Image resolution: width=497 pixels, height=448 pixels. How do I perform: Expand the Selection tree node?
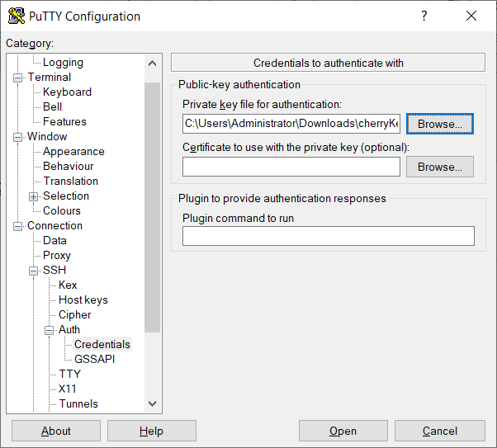33,196
